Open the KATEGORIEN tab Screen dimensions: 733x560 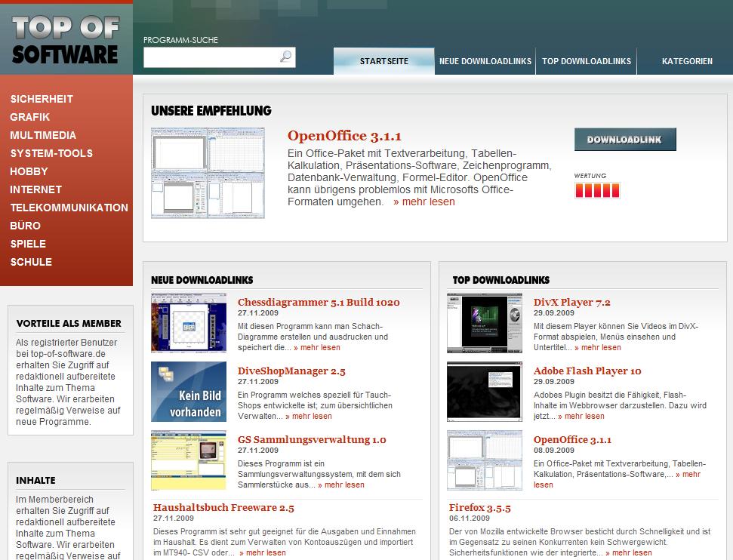tap(685, 61)
